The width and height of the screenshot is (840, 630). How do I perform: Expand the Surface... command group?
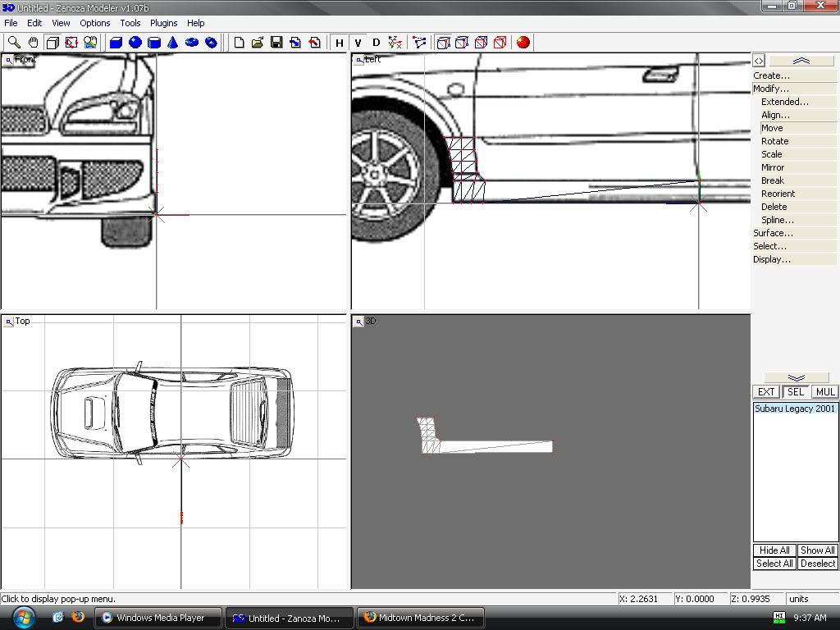(774, 233)
